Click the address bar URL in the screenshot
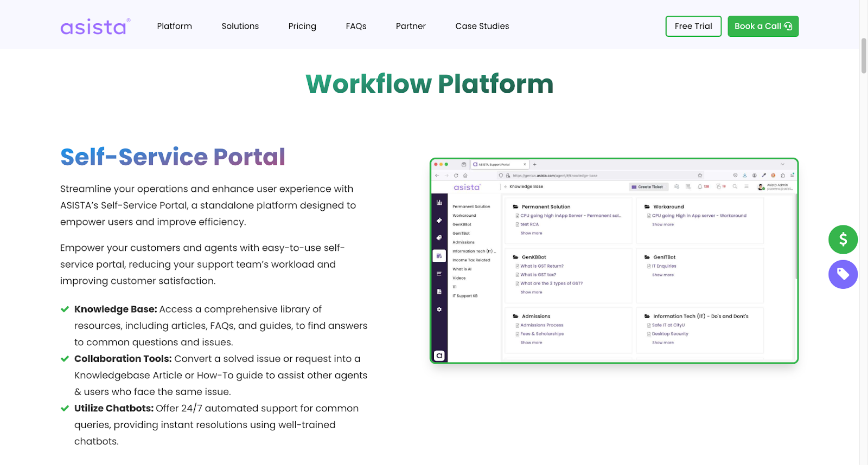 pos(555,176)
